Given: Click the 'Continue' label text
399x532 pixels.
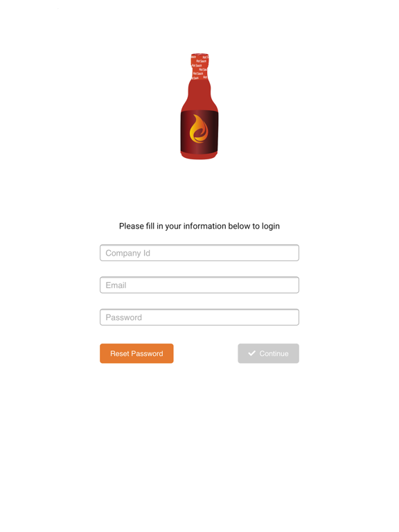Looking at the screenshot, I should click(x=274, y=353).
